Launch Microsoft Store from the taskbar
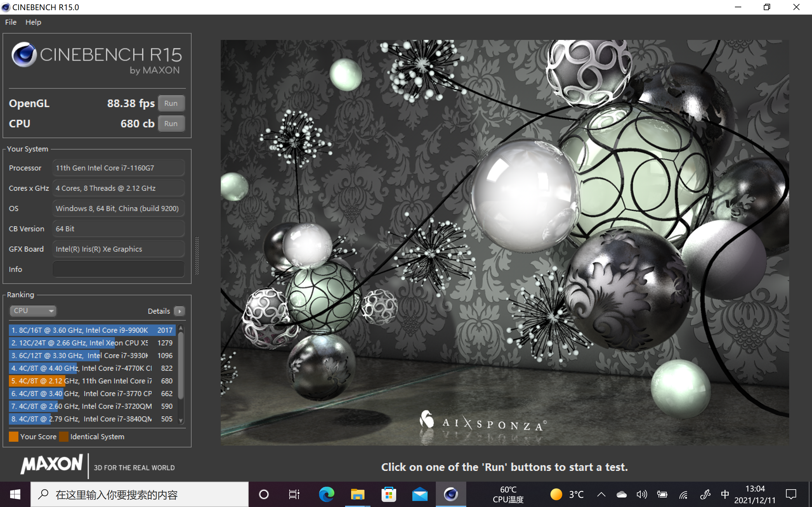The width and height of the screenshot is (812, 507). (x=389, y=494)
